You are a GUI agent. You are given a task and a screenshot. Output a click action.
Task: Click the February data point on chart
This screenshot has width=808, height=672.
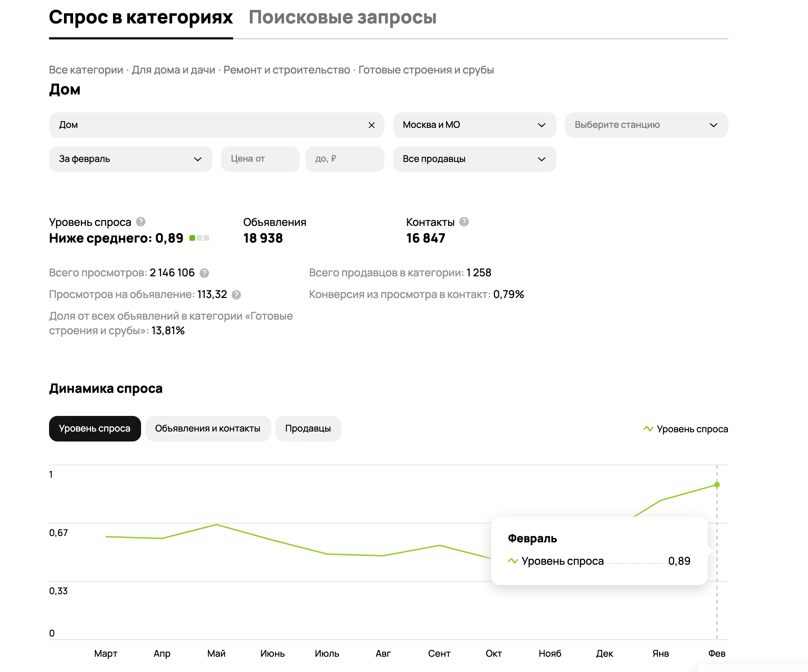(x=717, y=485)
